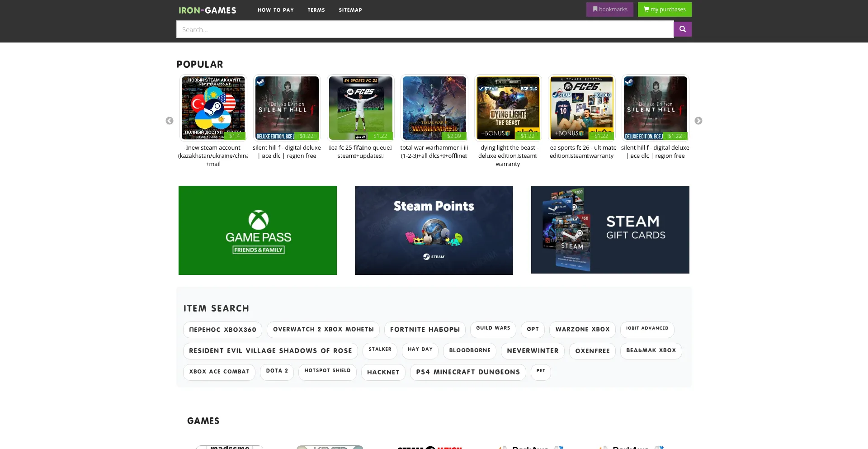Click the magnifier search button

click(682, 29)
